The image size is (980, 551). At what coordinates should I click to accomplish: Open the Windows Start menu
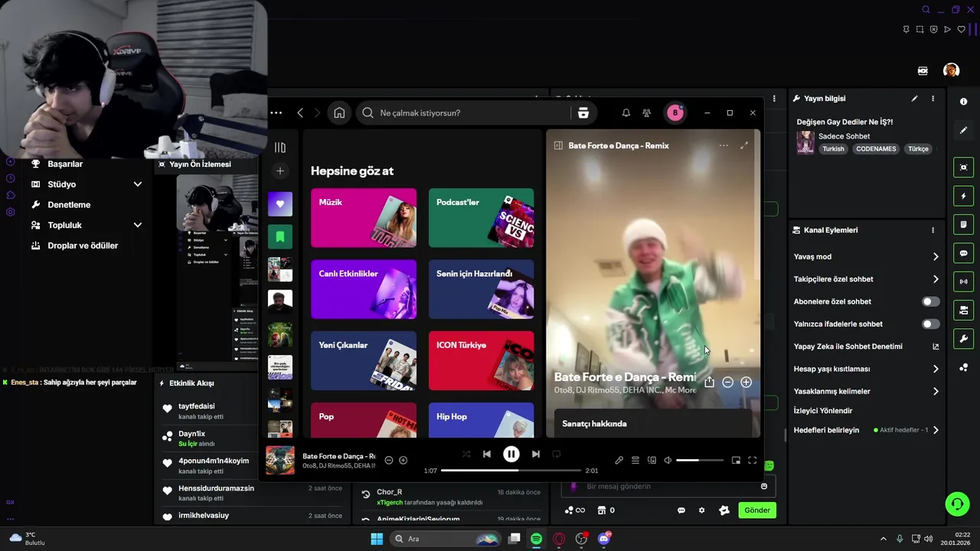pyautogui.click(x=377, y=539)
